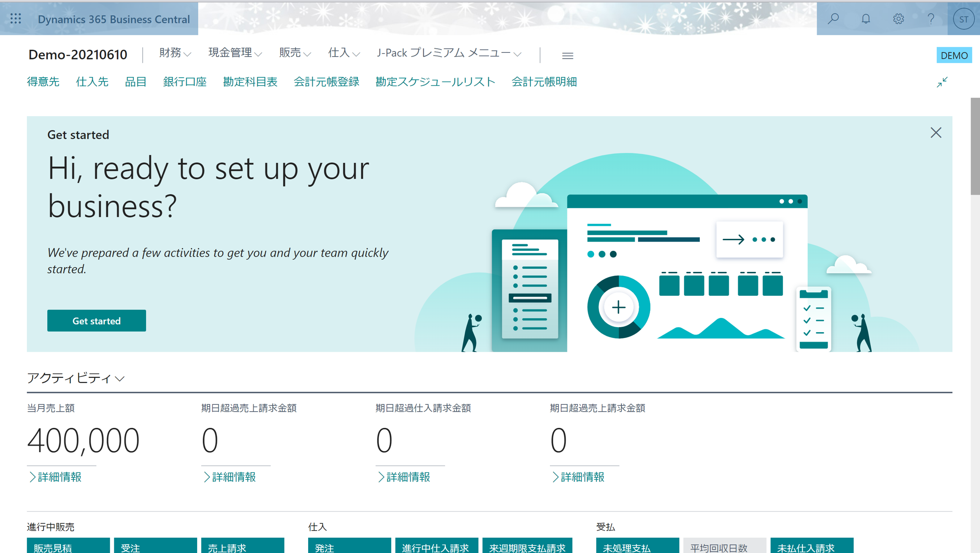Expand the アクティビティ section dropdown
The image size is (980, 553).
click(x=76, y=378)
